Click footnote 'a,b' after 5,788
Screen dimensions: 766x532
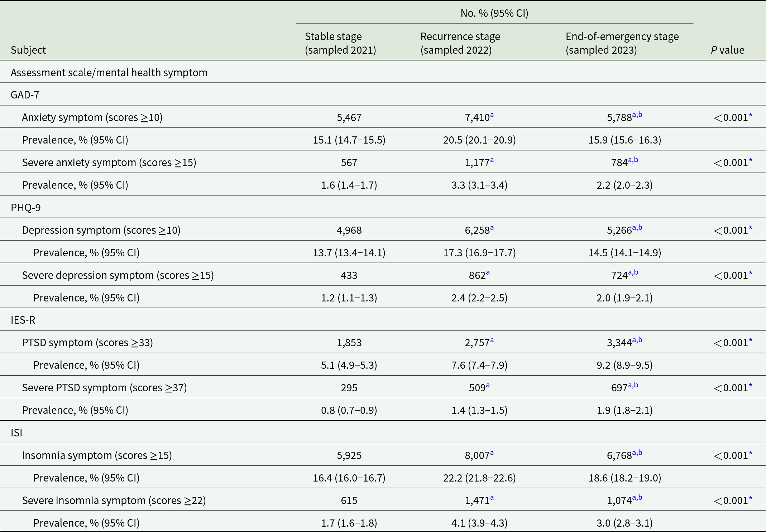(637, 115)
